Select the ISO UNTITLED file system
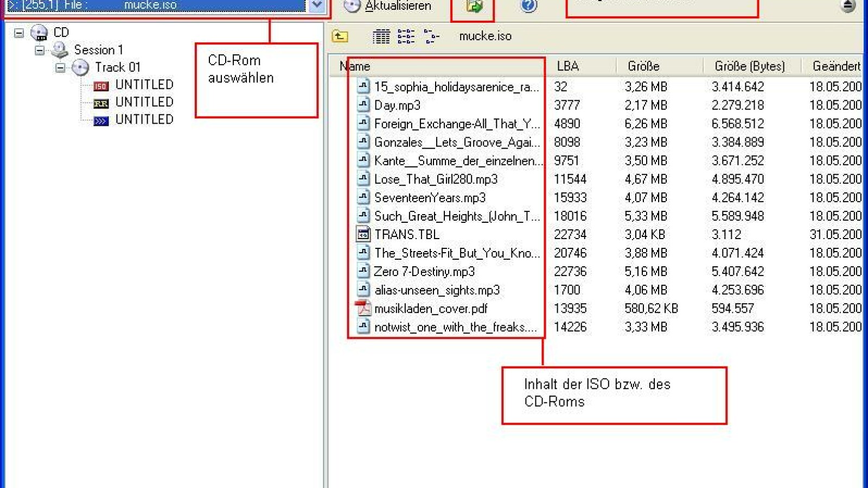This screenshot has width=868, height=488. coord(144,85)
